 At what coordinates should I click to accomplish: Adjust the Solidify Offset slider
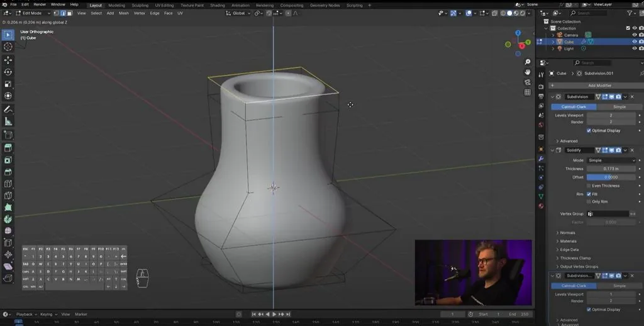(x=611, y=177)
